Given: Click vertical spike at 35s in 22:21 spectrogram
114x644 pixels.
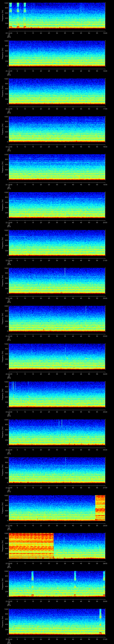Looking at the screenshot, I should coord(65,272).
